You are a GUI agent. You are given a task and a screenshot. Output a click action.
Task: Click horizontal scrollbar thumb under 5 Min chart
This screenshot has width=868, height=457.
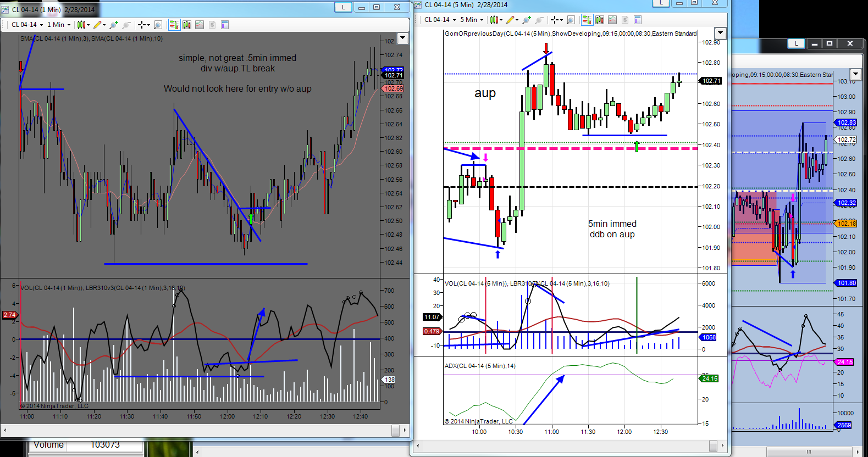click(713, 445)
